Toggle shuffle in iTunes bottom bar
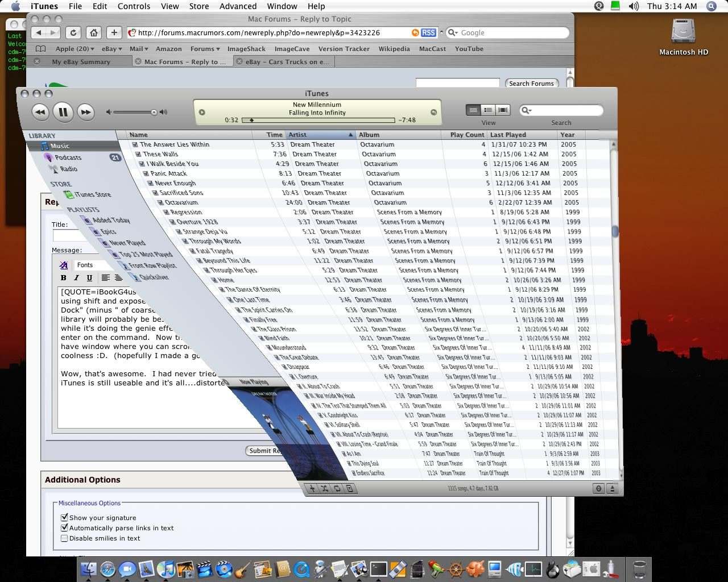The width and height of the screenshot is (728, 582). (x=325, y=488)
